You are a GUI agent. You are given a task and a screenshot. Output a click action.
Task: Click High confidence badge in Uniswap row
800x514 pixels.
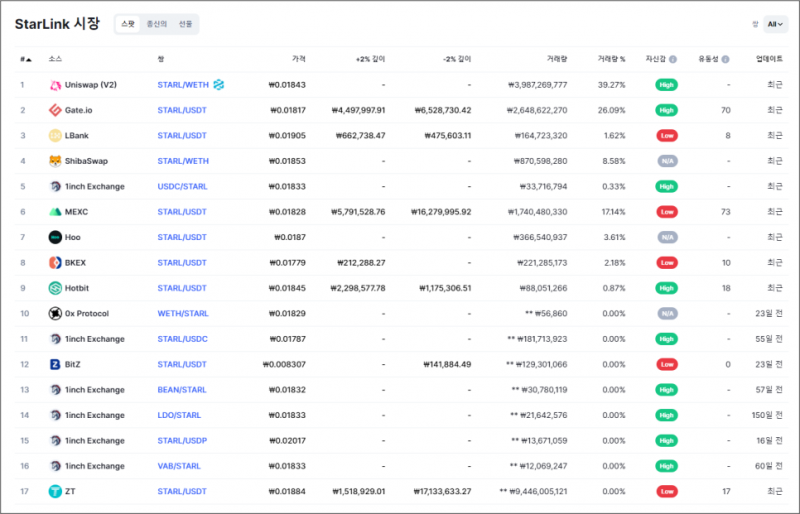click(666, 85)
